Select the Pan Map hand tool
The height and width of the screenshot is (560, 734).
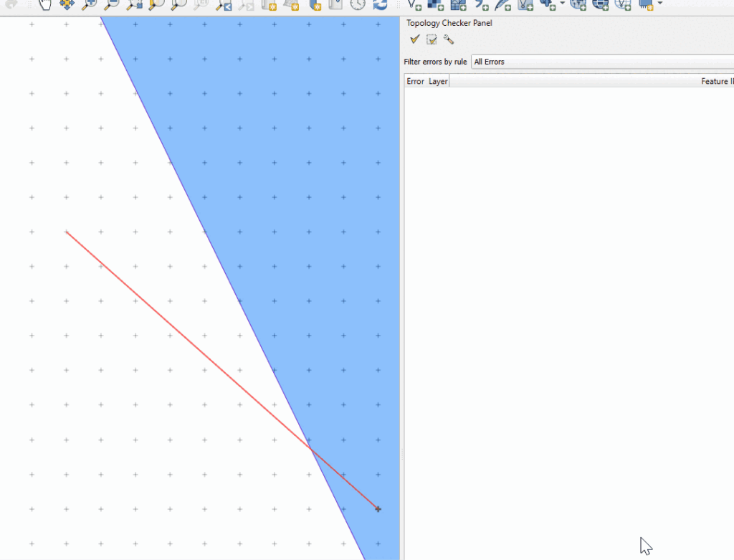tap(45, 4)
